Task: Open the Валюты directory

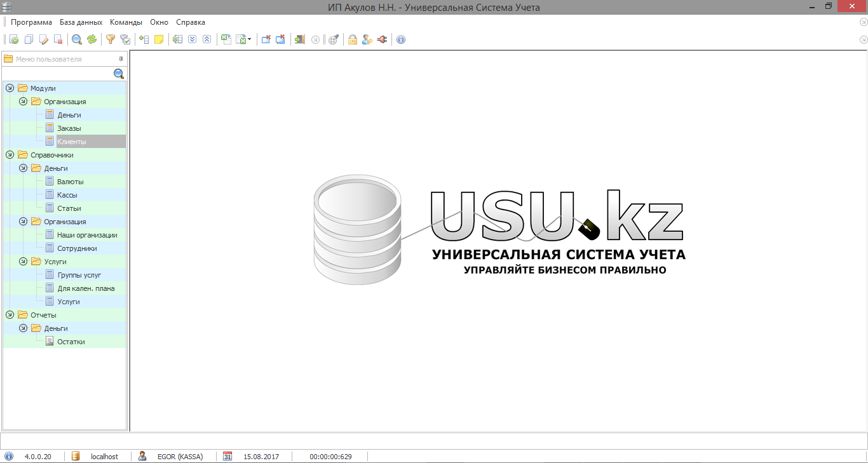Action: point(70,182)
